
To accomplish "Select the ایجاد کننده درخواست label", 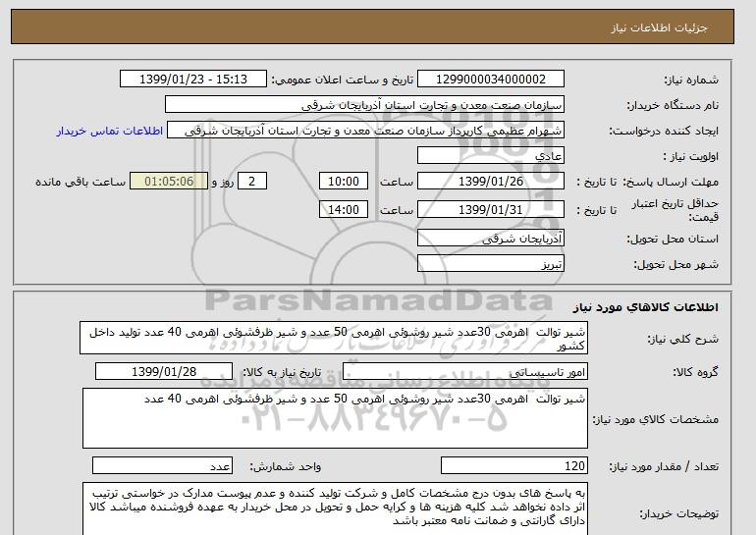I will (x=664, y=132).
